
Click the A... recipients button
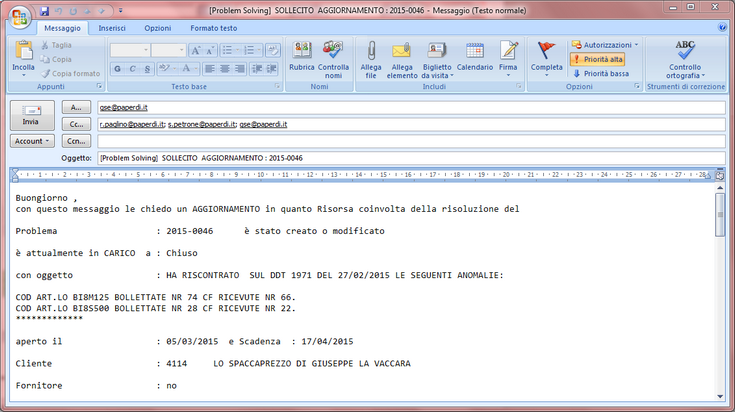click(x=76, y=107)
